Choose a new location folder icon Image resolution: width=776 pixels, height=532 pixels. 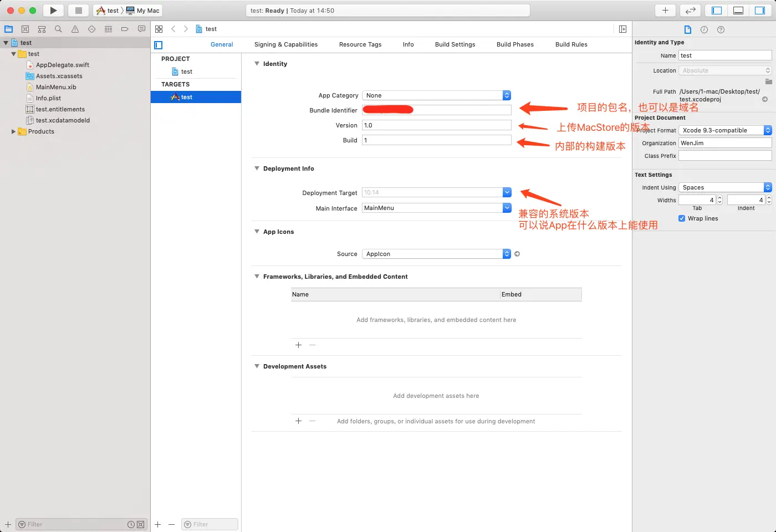(x=768, y=81)
